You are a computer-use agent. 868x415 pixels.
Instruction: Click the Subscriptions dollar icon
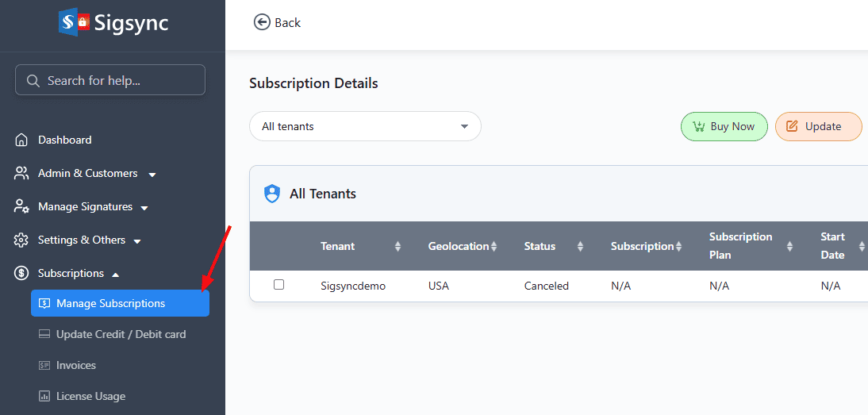click(x=22, y=274)
